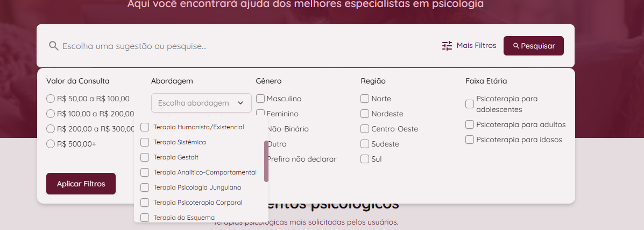Click the chevron arrow of Abordagem dropdown

pos(240,103)
